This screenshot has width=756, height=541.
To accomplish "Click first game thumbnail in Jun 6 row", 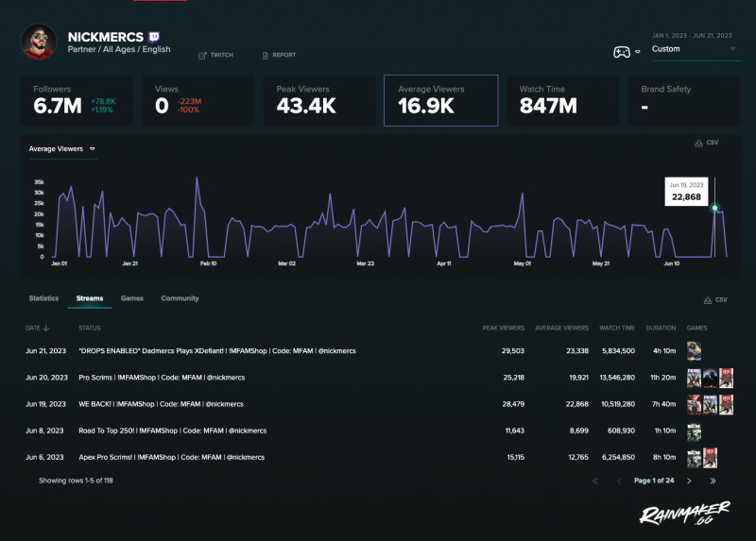I will coord(694,458).
